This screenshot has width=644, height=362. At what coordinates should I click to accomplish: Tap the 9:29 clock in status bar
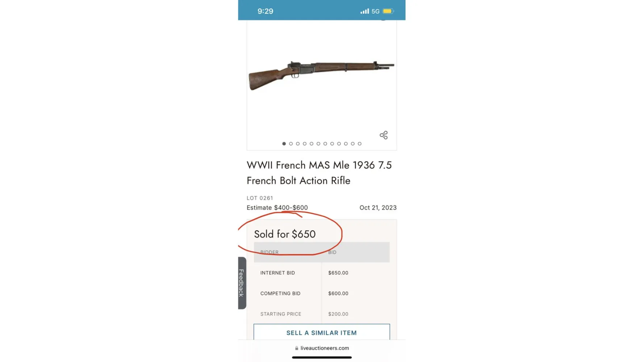(265, 11)
